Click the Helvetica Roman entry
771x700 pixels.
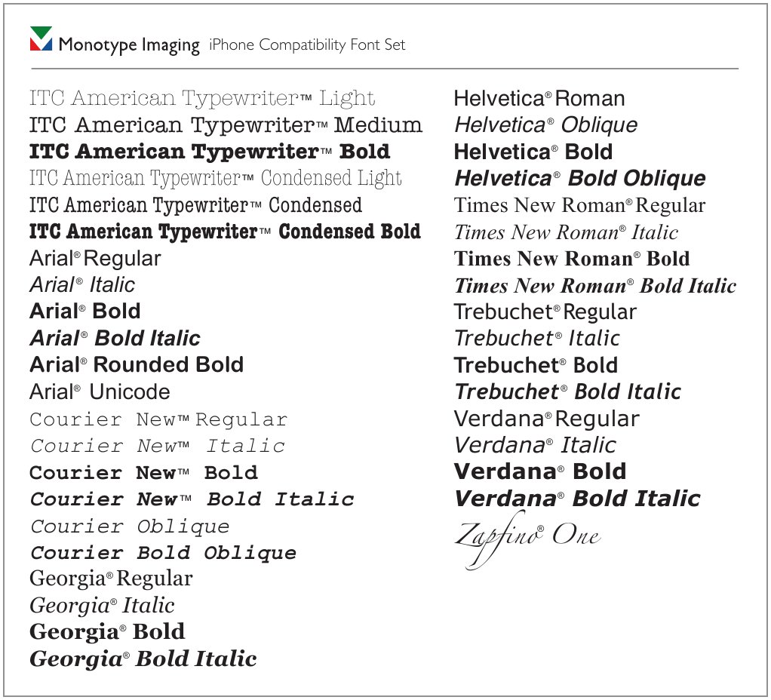tap(539, 99)
